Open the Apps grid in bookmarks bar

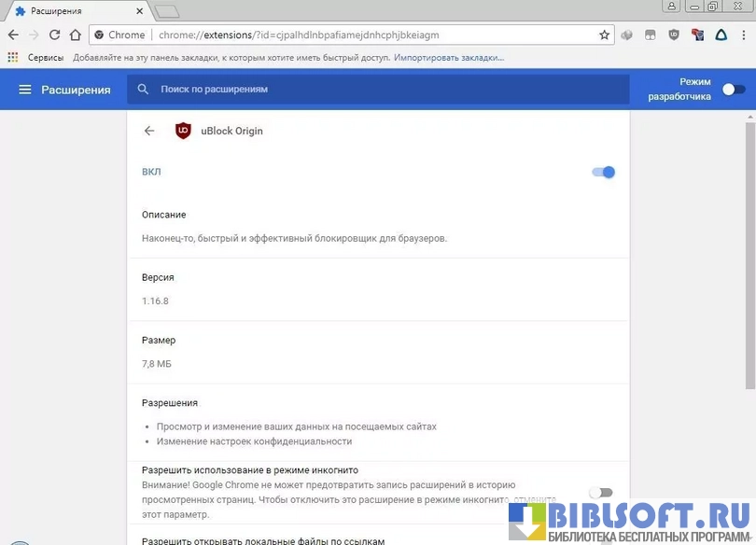12,57
